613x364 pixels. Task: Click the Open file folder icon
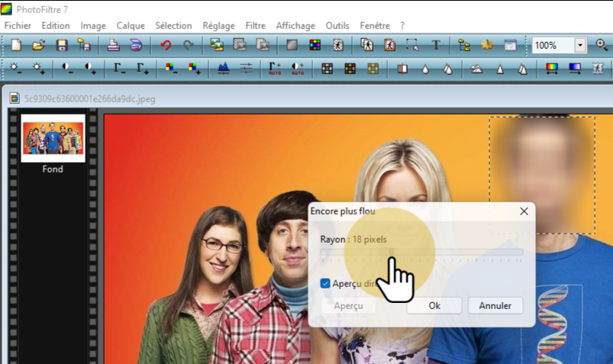pyautogui.click(x=38, y=45)
